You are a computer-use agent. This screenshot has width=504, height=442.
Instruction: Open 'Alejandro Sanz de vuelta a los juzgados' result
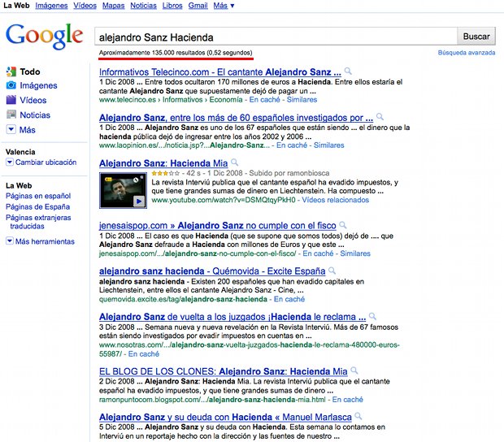(x=232, y=317)
